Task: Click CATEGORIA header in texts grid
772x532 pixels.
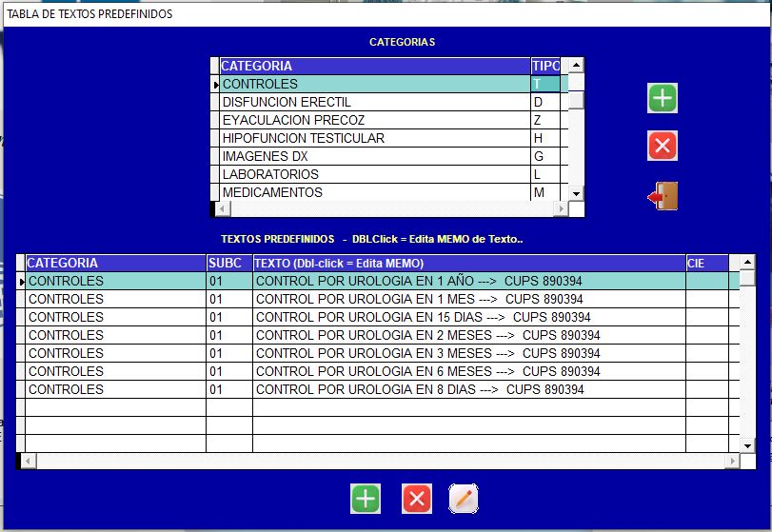Action: [116, 263]
